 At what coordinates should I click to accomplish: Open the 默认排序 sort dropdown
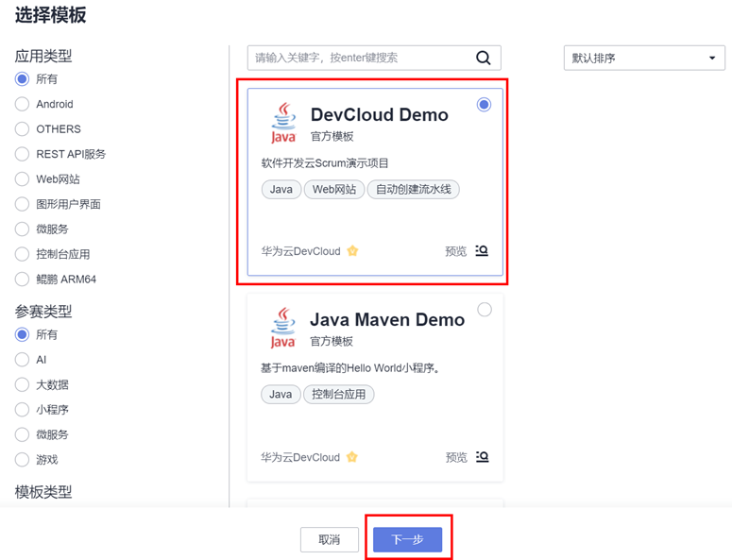[644, 58]
